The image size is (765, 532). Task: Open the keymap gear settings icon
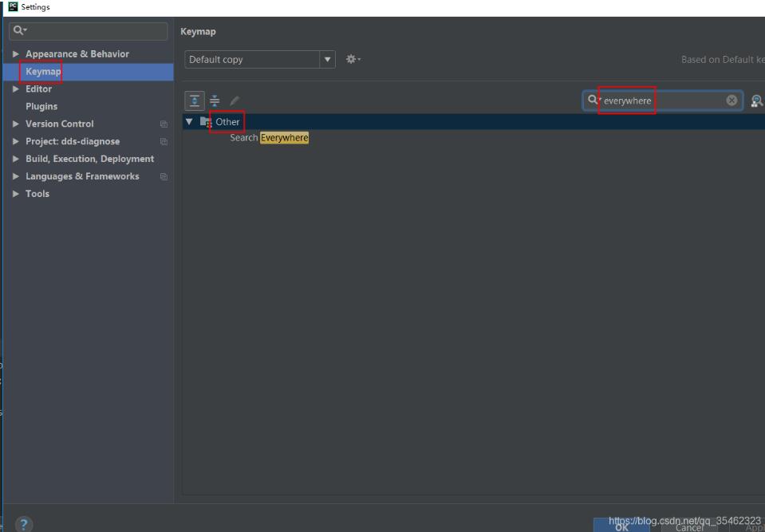click(x=351, y=59)
